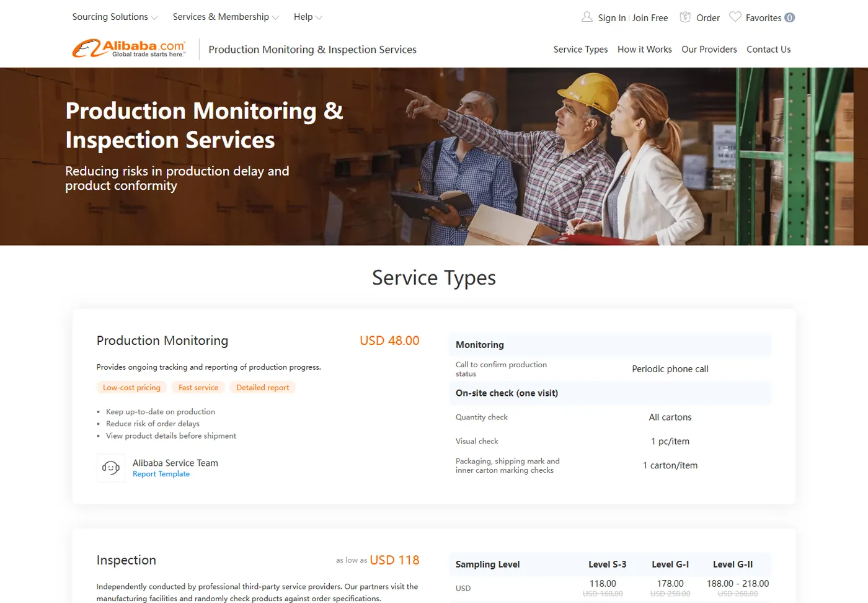868x603 pixels.
Task: Click the Alibaba Service Team headset icon
Action: tap(111, 468)
